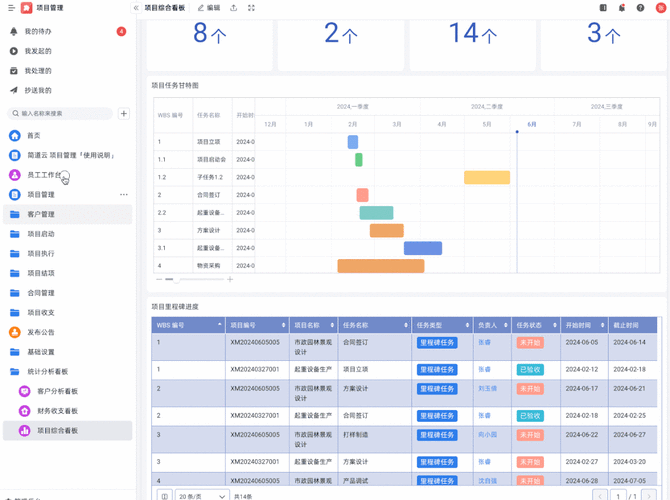Enter fullscreen using the expand icon
This screenshot has width=670, height=500.
[x=251, y=8]
